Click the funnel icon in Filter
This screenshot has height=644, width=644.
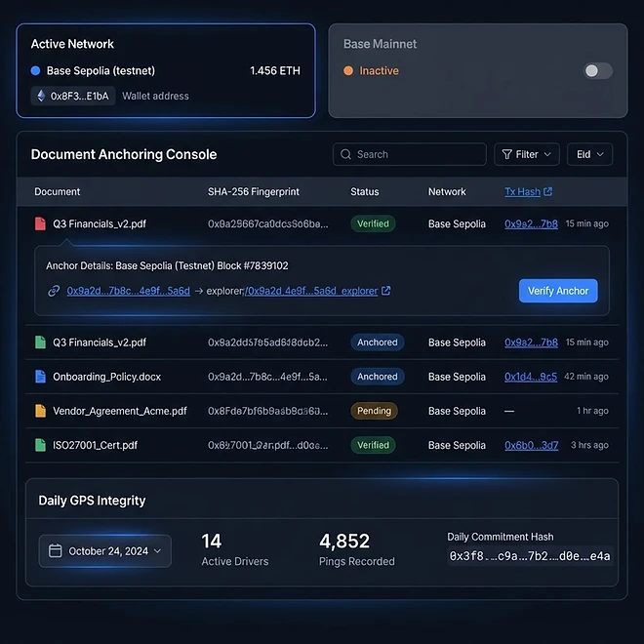(x=506, y=154)
